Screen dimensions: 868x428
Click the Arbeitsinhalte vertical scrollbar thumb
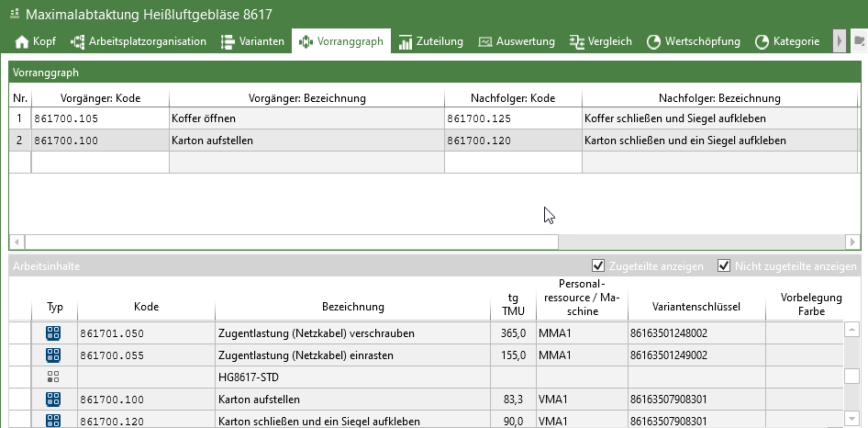(851, 376)
